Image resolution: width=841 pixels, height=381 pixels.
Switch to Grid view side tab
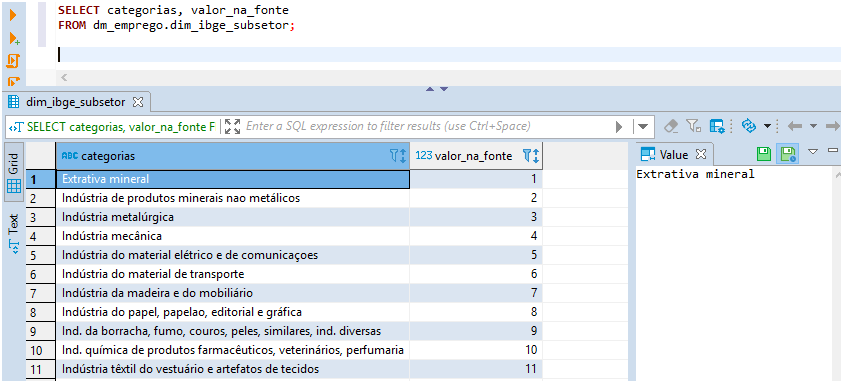tap(14, 172)
